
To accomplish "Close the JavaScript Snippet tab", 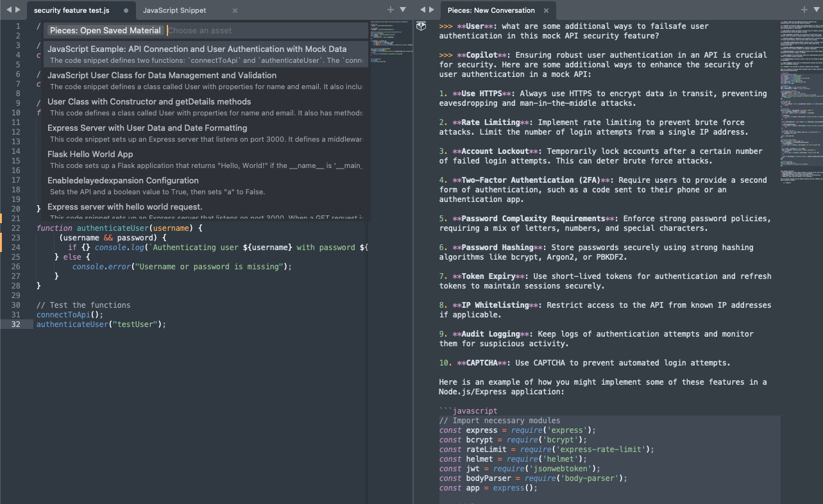I will (x=235, y=10).
